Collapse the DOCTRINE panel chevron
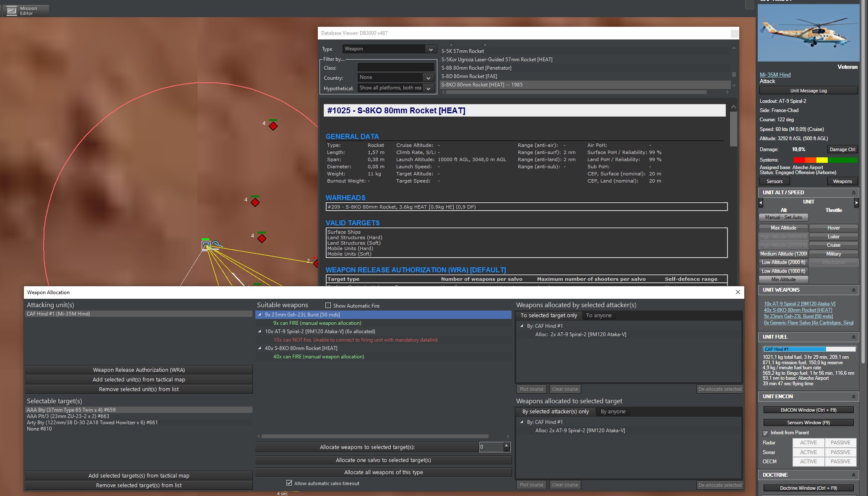Image resolution: width=868 pixels, height=496 pixels. pyautogui.click(x=853, y=475)
